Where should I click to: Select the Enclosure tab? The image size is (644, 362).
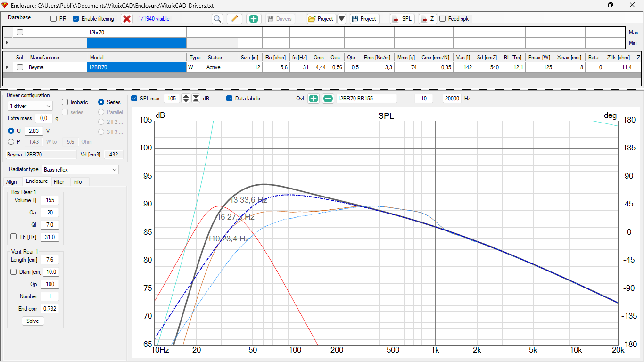37,181
